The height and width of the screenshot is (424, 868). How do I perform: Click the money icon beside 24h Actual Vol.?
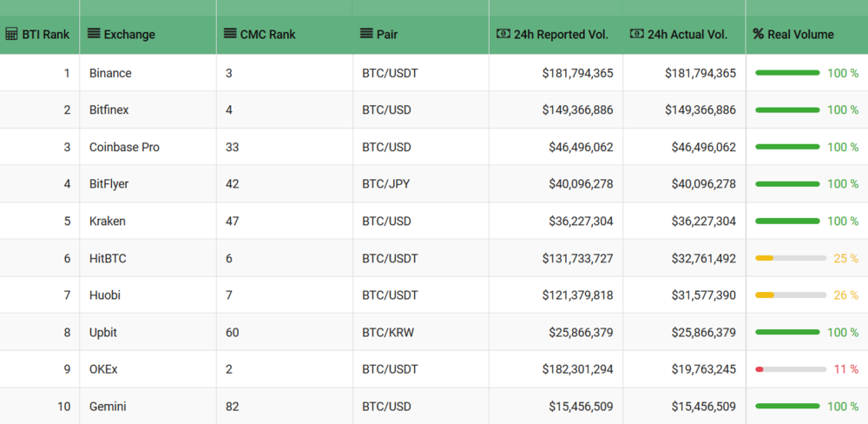pyautogui.click(x=636, y=34)
